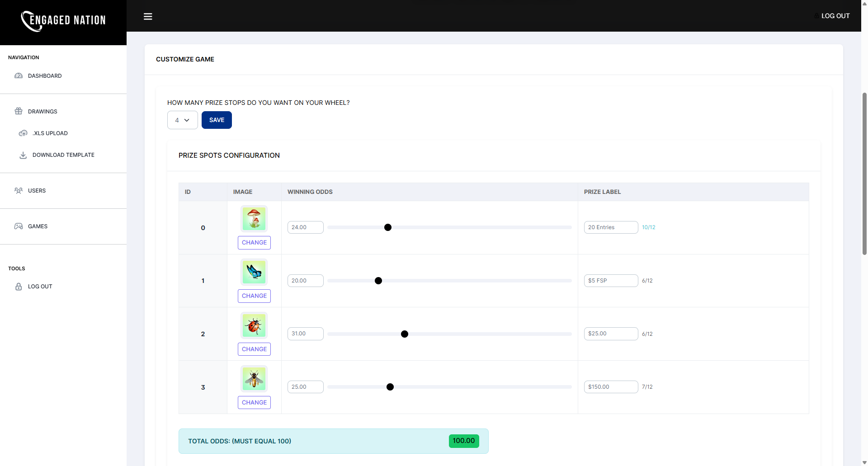The width and height of the screenshot is (868, 466).
Task: Open the hamburger menu in top bar
Action: 148,16
